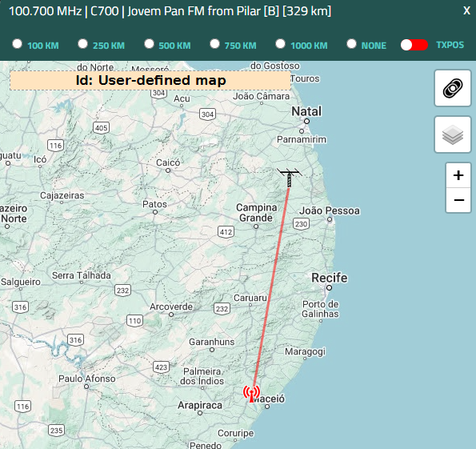Zoom in with the plus button
Viewport: 476px width, 449px height.
coord(458,175)
